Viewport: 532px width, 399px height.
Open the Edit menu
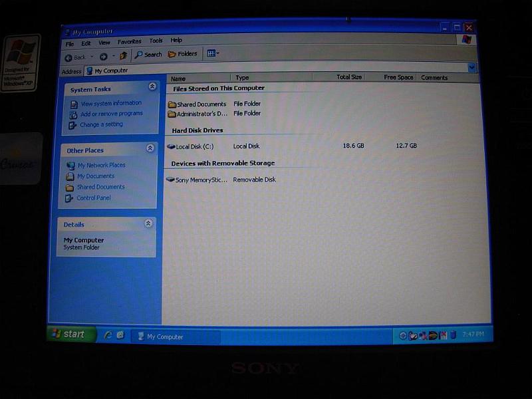(86, 43)
